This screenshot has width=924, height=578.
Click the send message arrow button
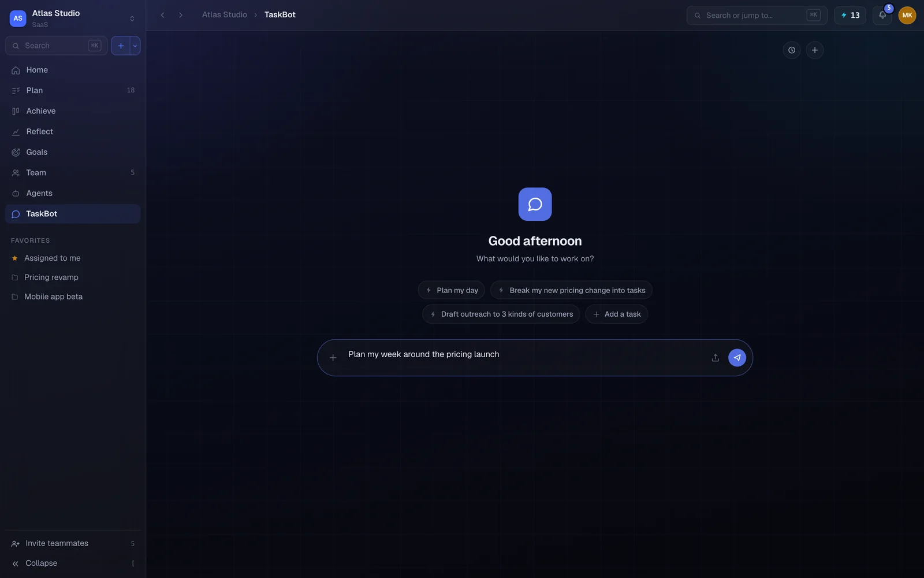(x=737, y=358)
